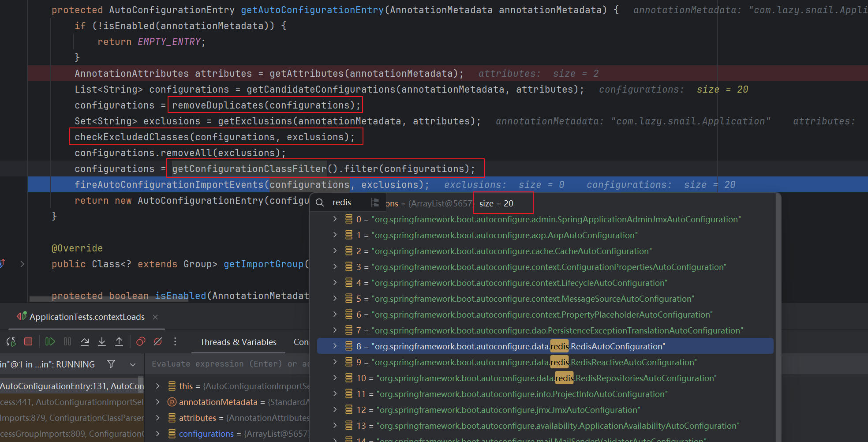The image size is (868, 442).
Task: Expand the configurations variable node
Action: (x=157, y=434)
